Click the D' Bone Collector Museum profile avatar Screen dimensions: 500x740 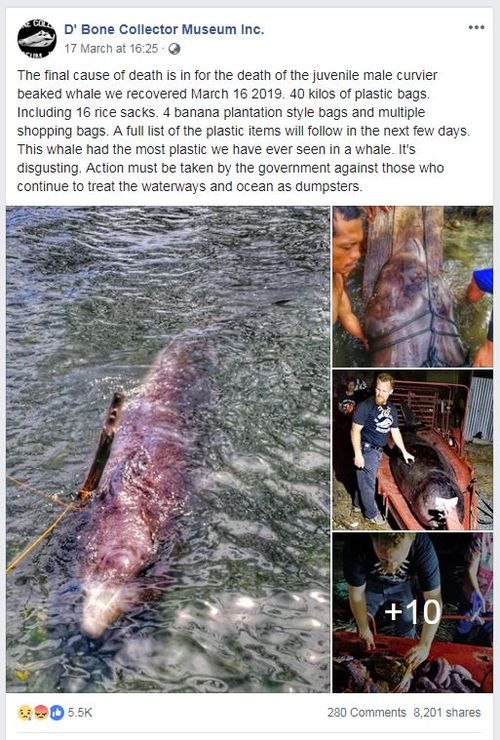click(37, 38)
